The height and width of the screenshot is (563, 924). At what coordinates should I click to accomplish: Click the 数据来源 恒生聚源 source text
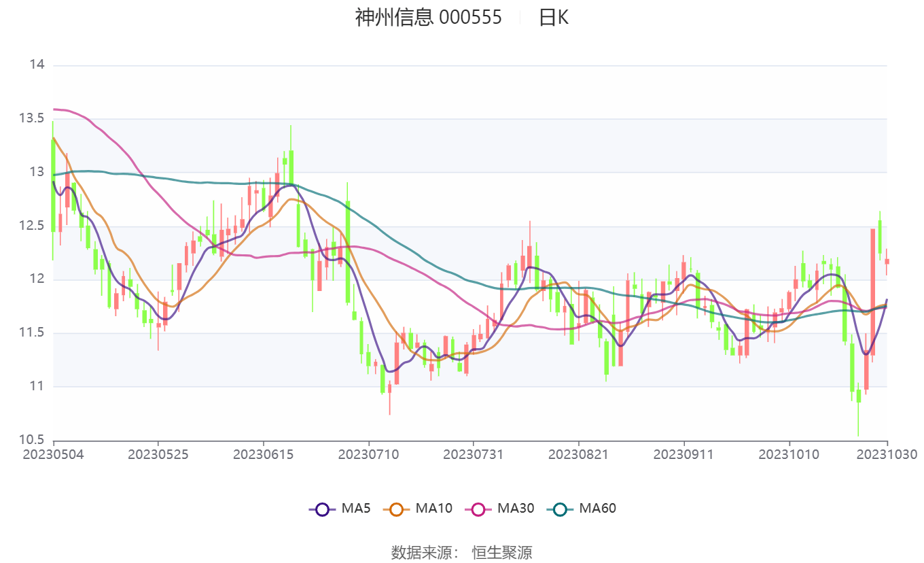(x=461, y=552)
